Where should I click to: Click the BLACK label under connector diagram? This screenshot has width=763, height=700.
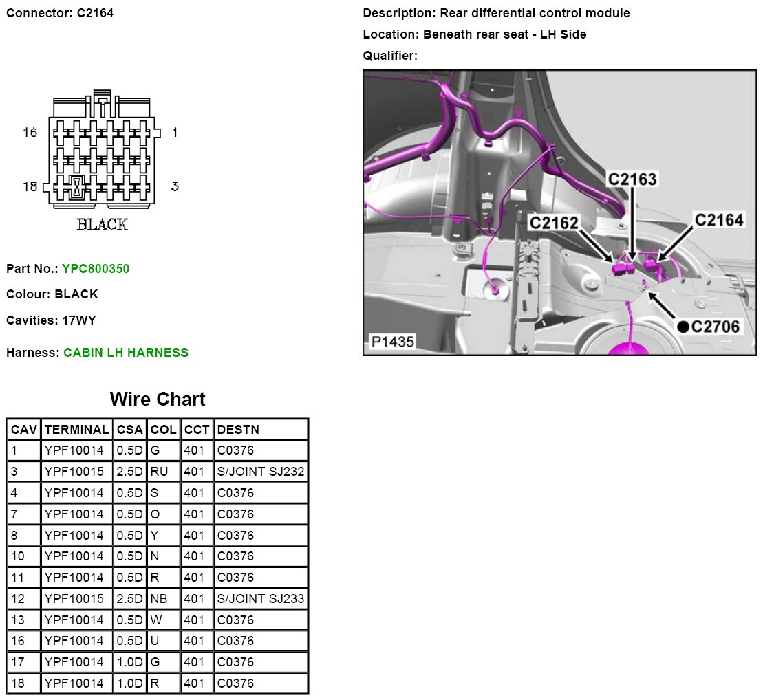click(102, 225)
